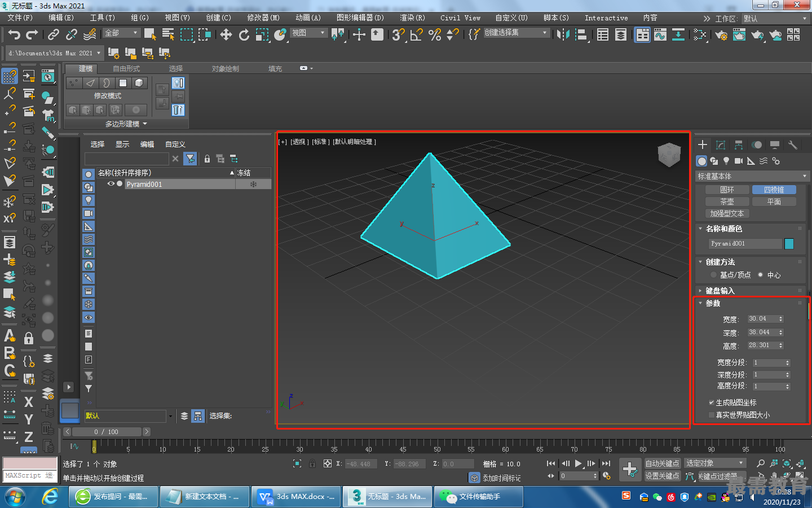
Task: Open the Align tool
Action: click(x=581, y=35)
